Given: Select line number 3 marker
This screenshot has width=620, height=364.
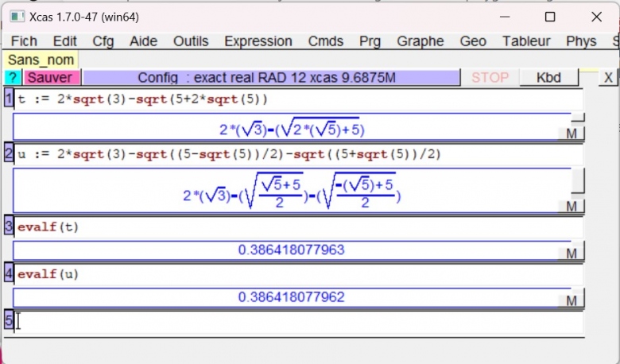Looking at the screenshot, I should (9, 227).
